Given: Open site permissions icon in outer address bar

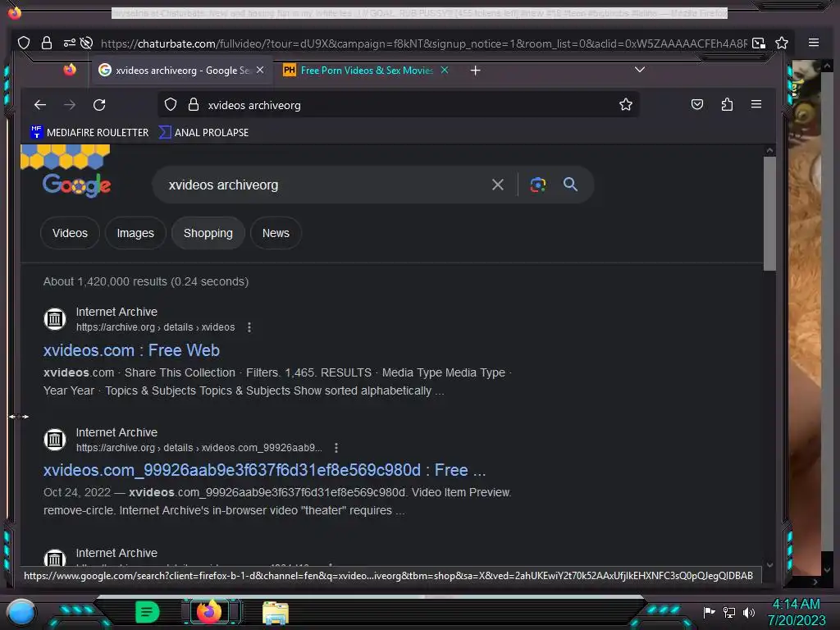Looking at the screenshot, I should [69, 43].
